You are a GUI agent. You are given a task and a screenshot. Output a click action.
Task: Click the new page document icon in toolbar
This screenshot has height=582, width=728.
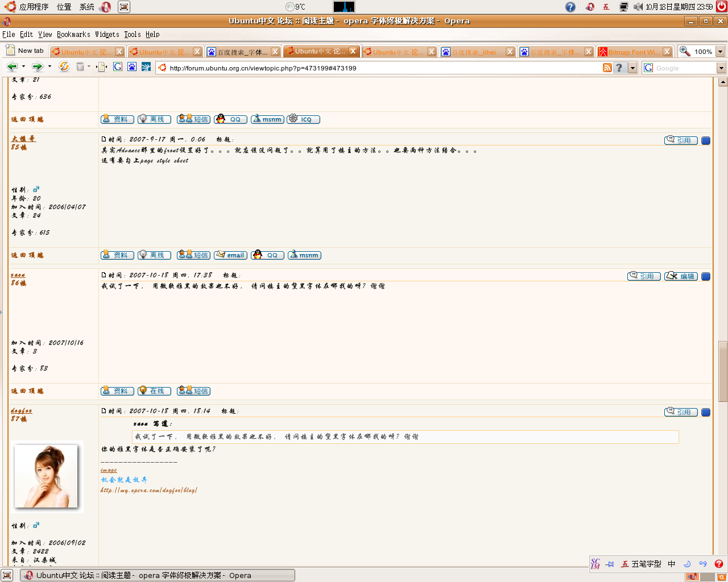[102, 67]
